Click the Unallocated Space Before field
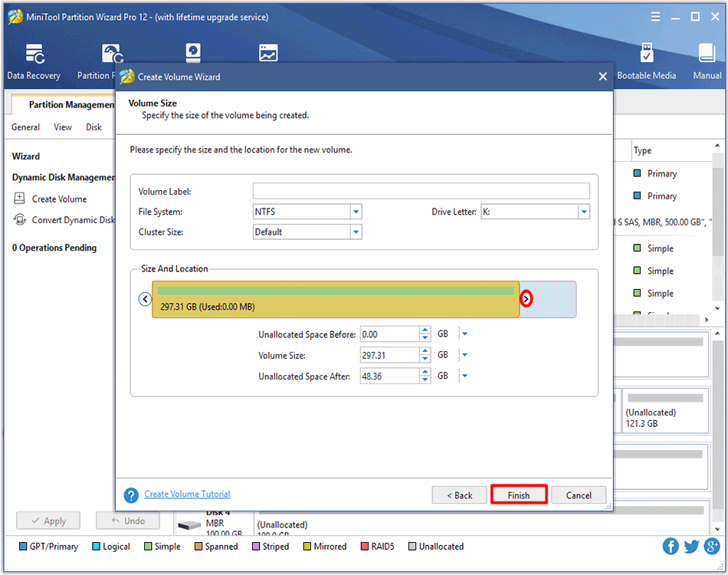Viewport: 728px width, 575px height. coord(390,334)
